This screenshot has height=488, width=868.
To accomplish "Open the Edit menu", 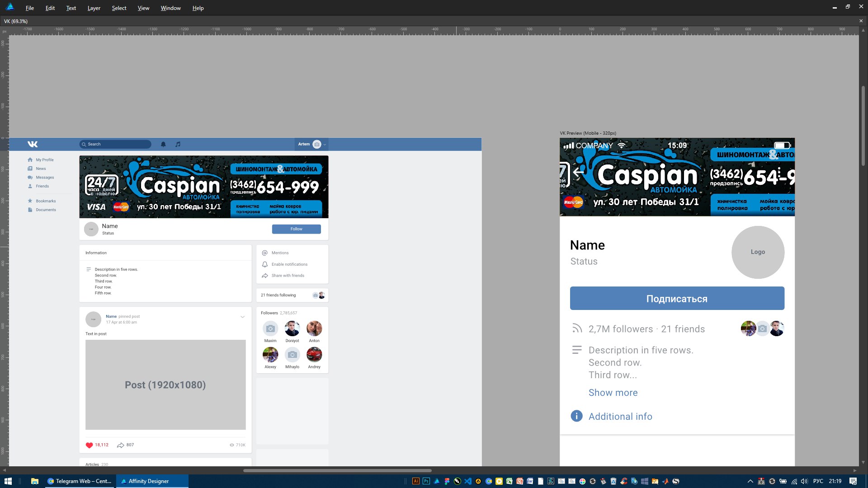I will pos(50,8).
